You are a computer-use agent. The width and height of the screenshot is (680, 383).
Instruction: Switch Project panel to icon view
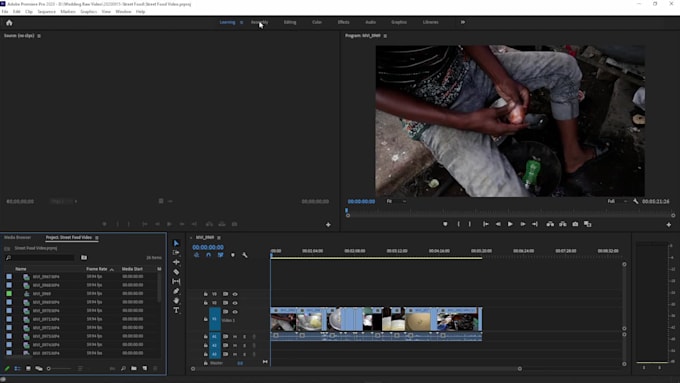pyautogui.click(x=28, y=369)
